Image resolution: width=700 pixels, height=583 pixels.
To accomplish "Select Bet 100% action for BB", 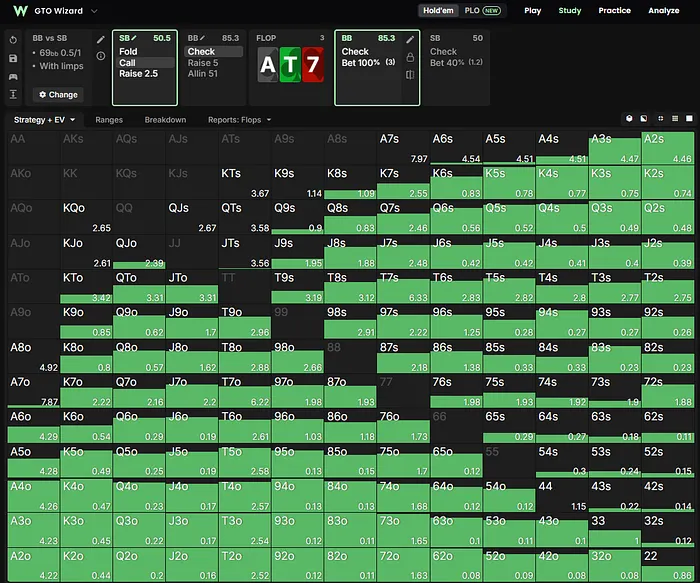I will [361, 62].
